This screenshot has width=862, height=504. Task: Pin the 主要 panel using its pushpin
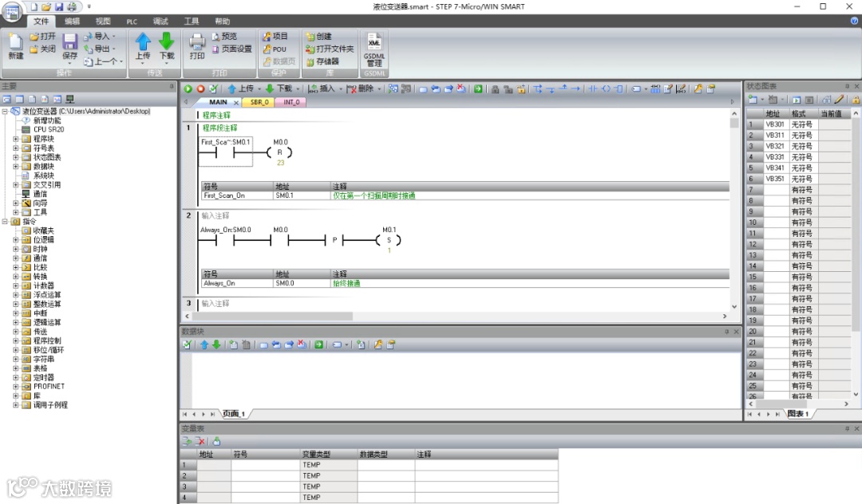172,86
